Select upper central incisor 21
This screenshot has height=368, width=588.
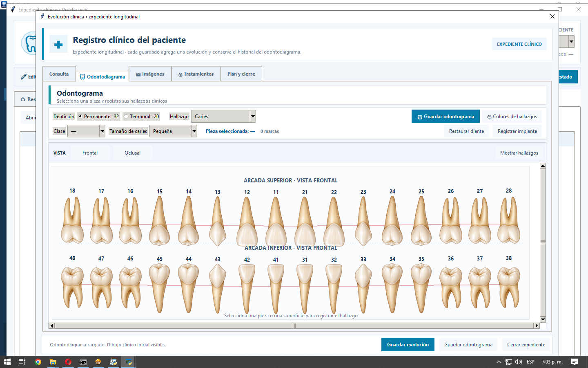point(305,221)
